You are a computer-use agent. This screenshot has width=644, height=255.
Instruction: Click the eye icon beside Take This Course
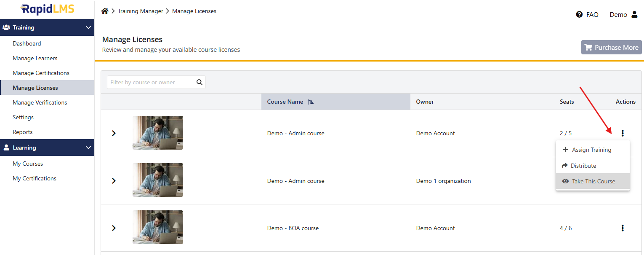[565, 181]
